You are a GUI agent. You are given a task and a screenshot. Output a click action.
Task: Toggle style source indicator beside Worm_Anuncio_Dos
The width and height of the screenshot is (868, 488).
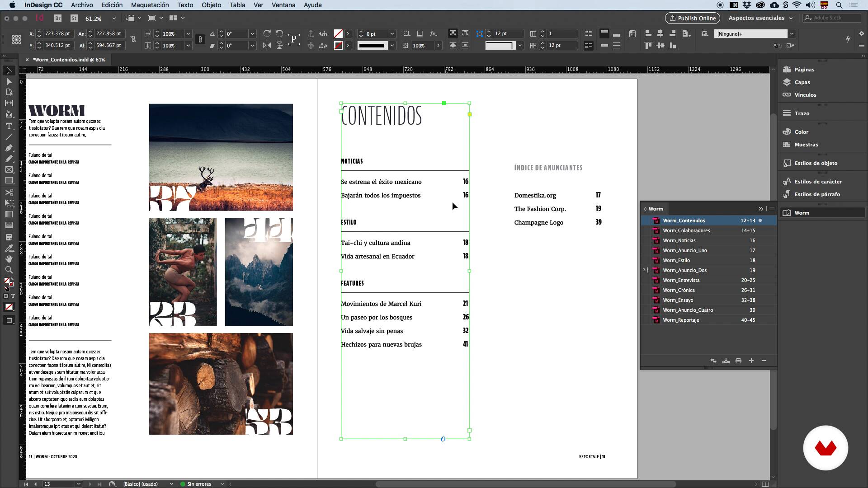[x=646, y=270]
